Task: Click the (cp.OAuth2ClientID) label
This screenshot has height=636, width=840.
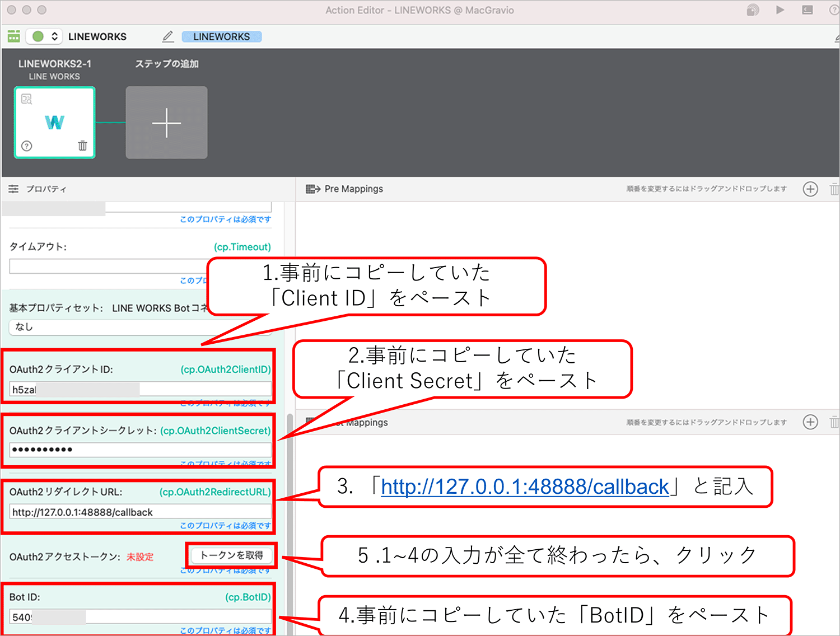Action: [226, 370]
